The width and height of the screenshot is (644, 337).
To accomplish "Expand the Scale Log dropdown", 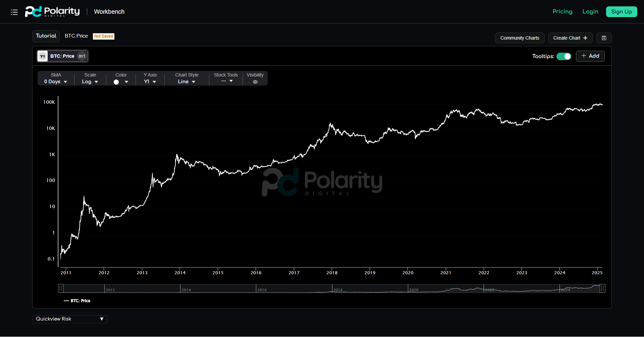I will tap(90, 82).
